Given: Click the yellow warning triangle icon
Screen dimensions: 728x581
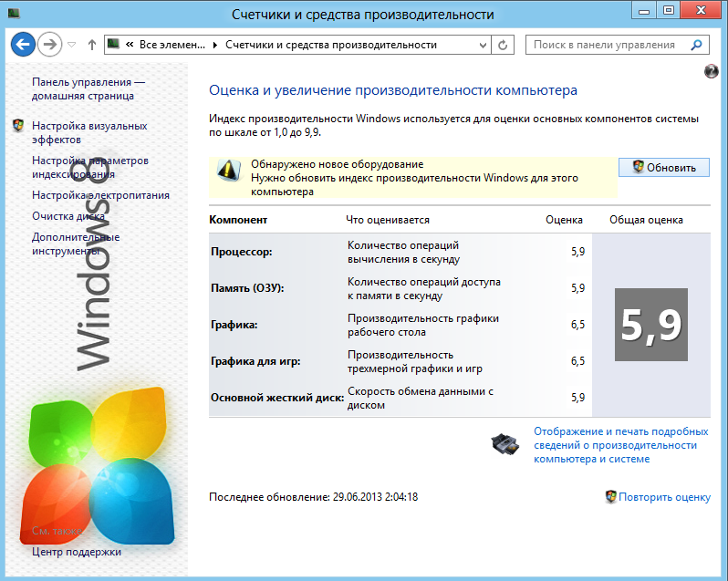Looking at the screenshot, I should (x=229, y=170).
